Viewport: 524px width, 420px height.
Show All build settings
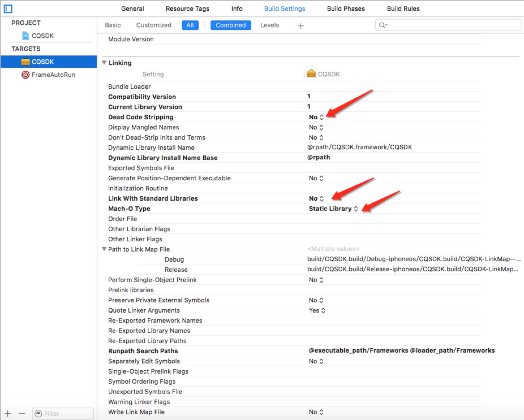click(190, 25)
